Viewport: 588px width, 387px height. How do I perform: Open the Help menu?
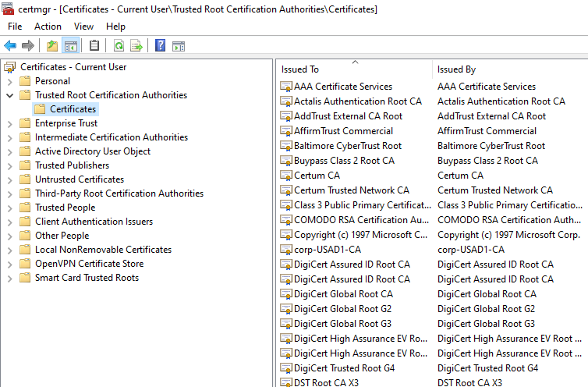pos(115,27)
